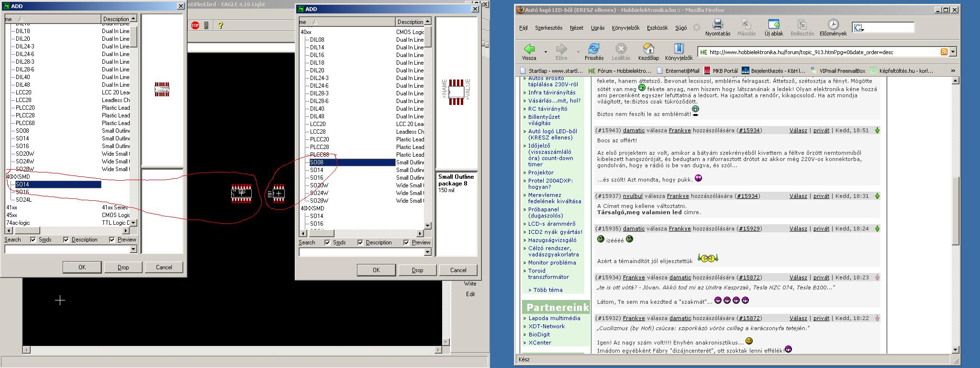Show more bookmarks with the » overflow chevron
The image size is (980, 368).
tap(953, 70)
